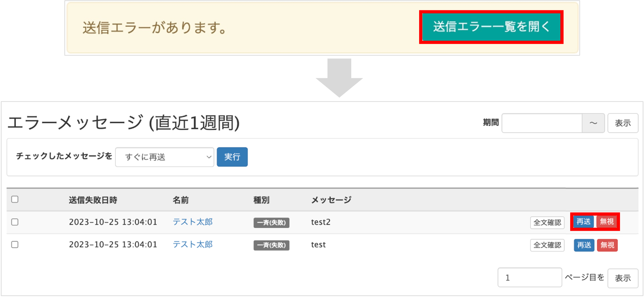Click 全文確認 for the test message

547,245
